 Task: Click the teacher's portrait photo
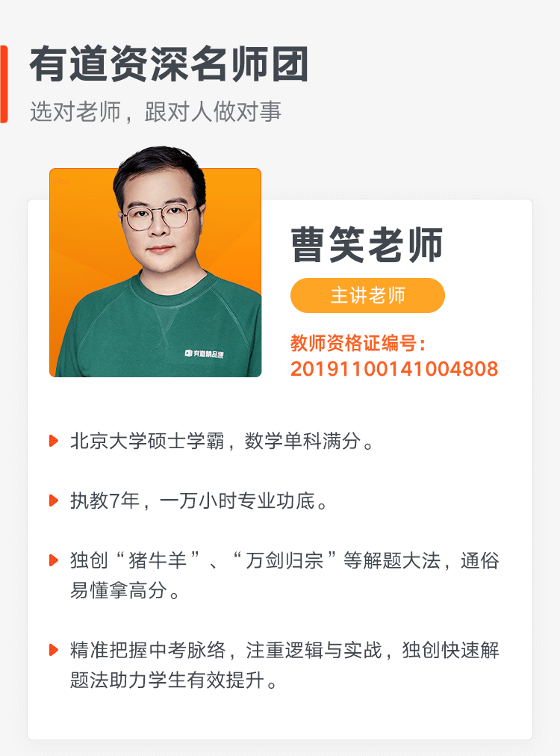point(155,261)
